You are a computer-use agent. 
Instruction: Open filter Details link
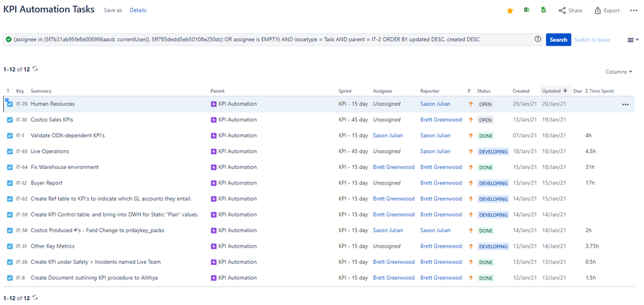[138, 10]
